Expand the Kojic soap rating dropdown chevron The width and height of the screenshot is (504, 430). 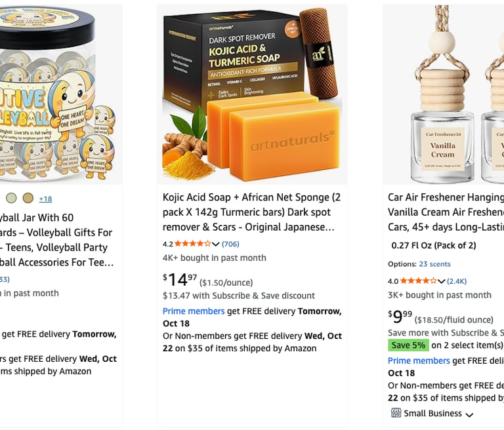[216, 244]
